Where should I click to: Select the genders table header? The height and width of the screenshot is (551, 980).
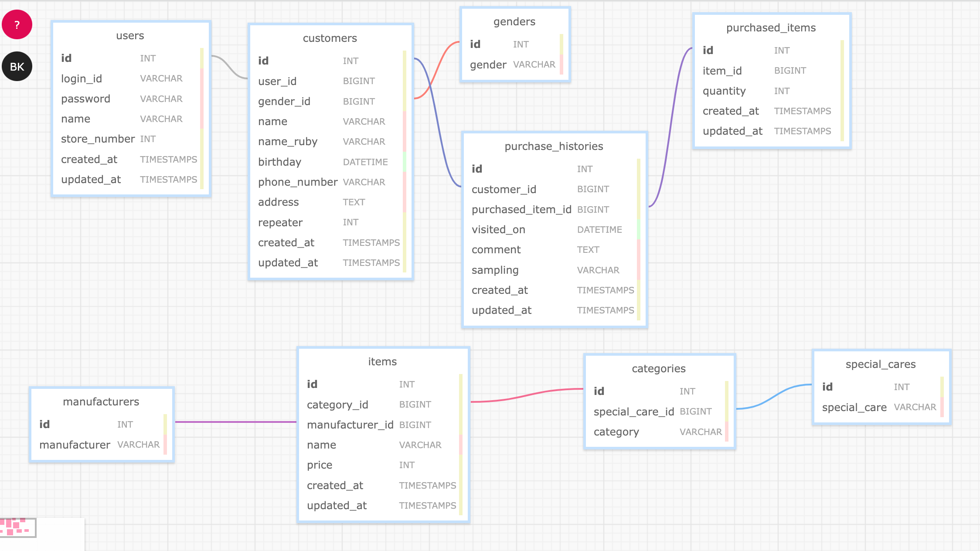tap(514, 21)
